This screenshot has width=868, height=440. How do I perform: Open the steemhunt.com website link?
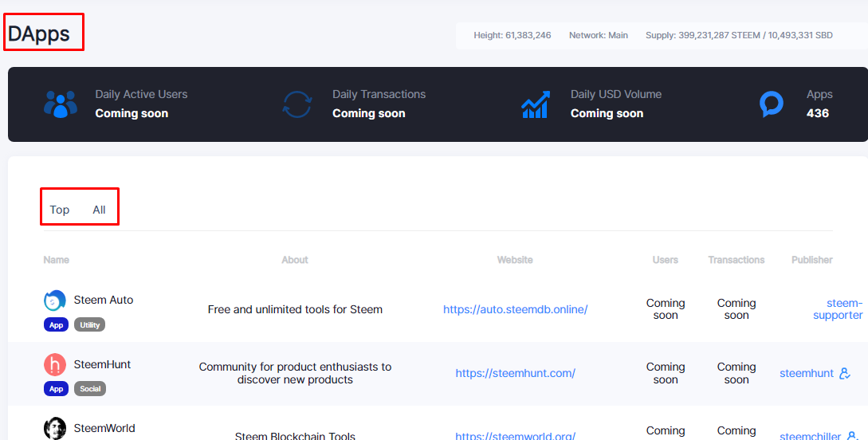click(516, 374)
